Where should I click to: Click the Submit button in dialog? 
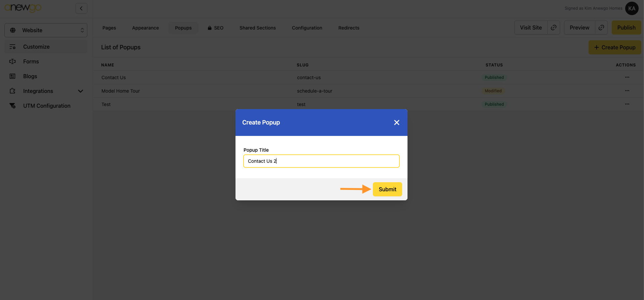pos(387,189)
